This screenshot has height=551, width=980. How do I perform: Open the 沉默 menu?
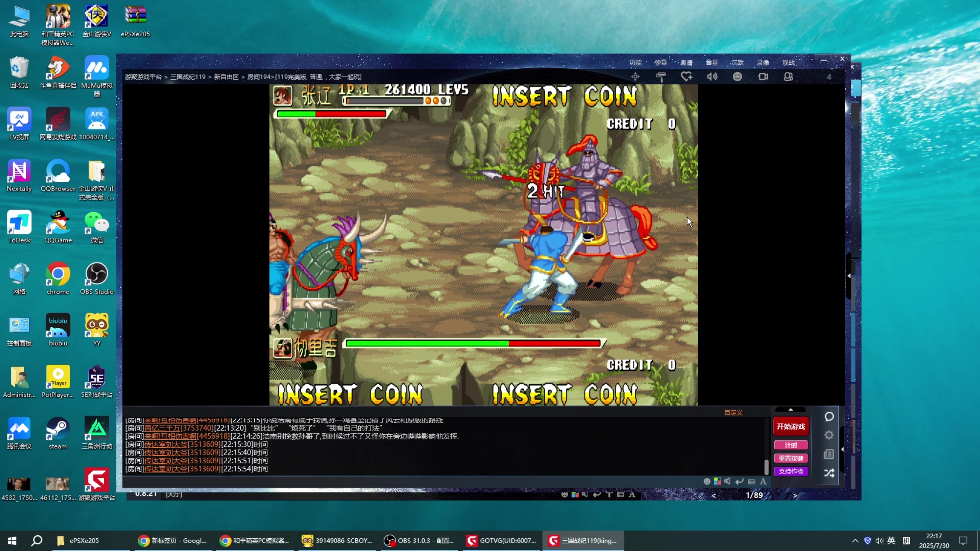point(737,62)
